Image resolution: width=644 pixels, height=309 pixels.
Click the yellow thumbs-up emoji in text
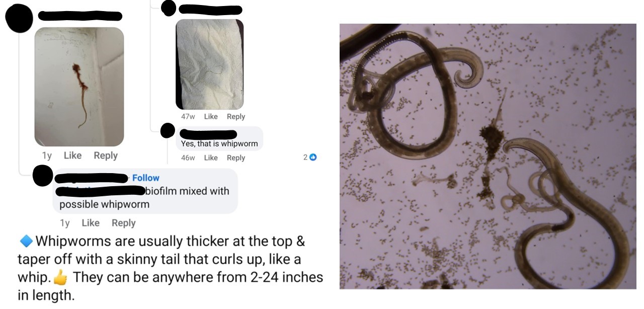[x=60, y=277]
